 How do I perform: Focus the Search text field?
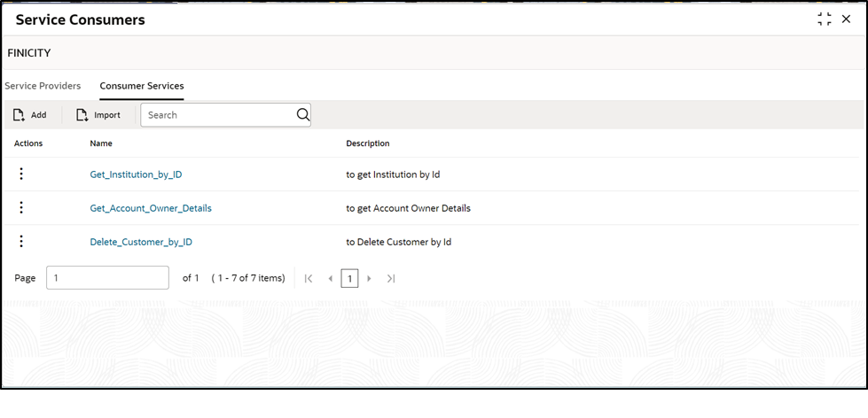tap(225, 115)
